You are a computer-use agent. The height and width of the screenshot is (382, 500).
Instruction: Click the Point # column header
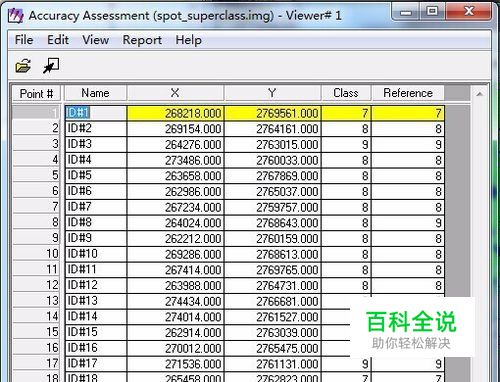[36, 93]
